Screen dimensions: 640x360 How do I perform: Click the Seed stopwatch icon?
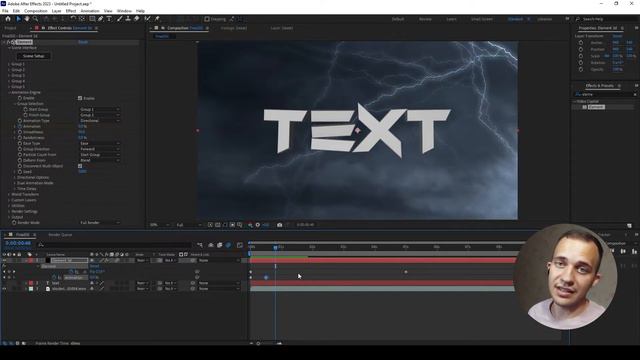20,172
